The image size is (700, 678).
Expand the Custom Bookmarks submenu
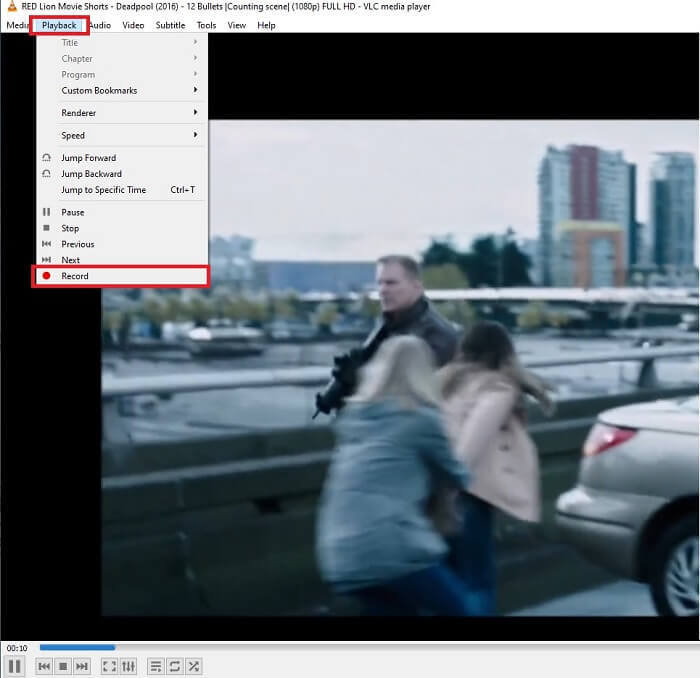click(122, 91)
